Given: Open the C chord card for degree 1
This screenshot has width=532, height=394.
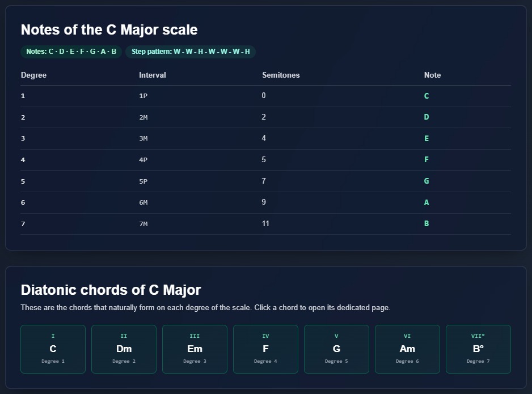Looking at the screenshot, I should click(x=53, y=349).
